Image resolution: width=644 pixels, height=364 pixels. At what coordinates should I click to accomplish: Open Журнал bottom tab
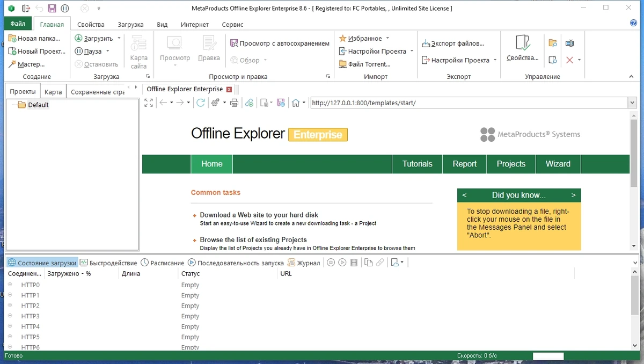tap(304, 263)
